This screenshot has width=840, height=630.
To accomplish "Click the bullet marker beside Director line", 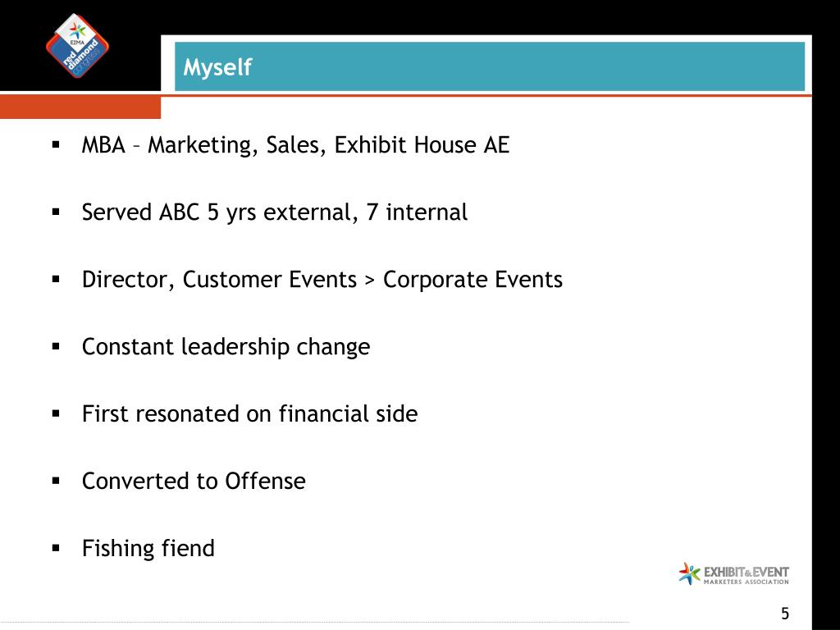I will coord(57,280).
